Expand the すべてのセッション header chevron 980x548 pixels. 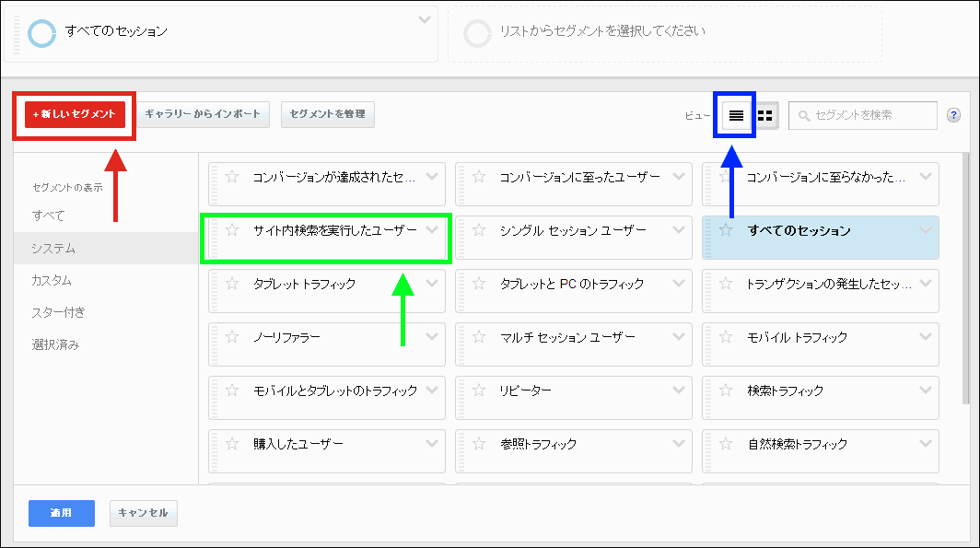click(424, 18)
